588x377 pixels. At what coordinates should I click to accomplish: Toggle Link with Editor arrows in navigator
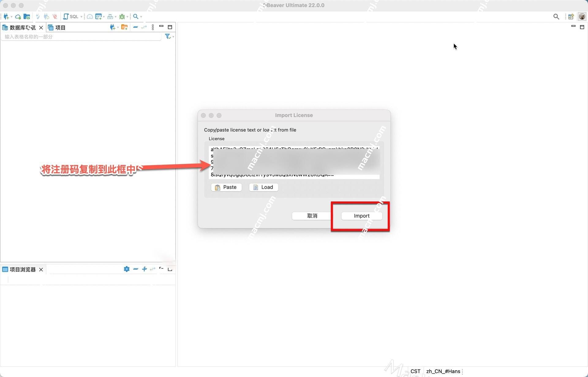click(144, 27)
